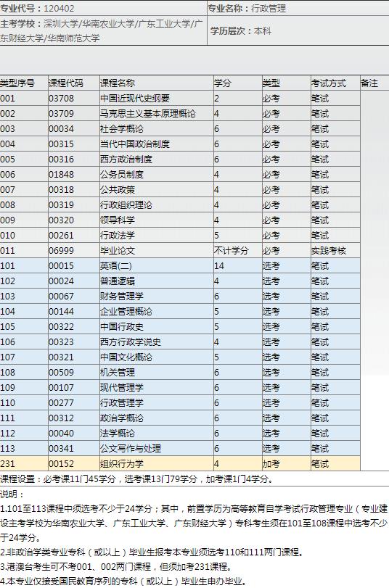Select the 马克思主义基本原理概论 row
389x588 pixels.
point(180,114)
